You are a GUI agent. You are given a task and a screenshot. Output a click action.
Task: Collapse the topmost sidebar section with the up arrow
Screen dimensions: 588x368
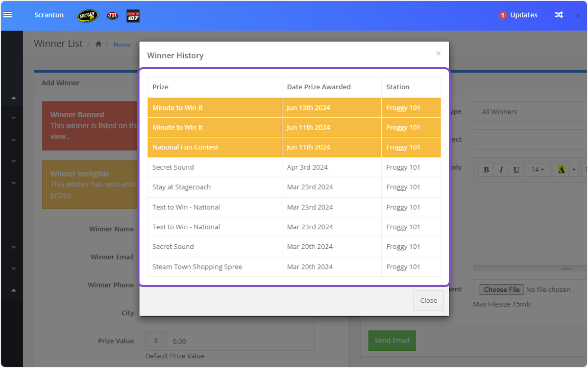pyautogui.click(x=14, y=98)
